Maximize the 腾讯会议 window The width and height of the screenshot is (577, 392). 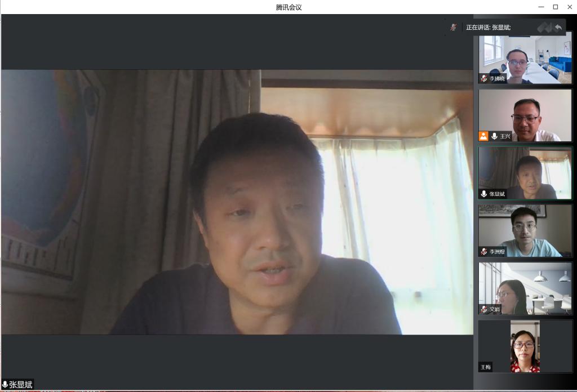pos(555,7)
